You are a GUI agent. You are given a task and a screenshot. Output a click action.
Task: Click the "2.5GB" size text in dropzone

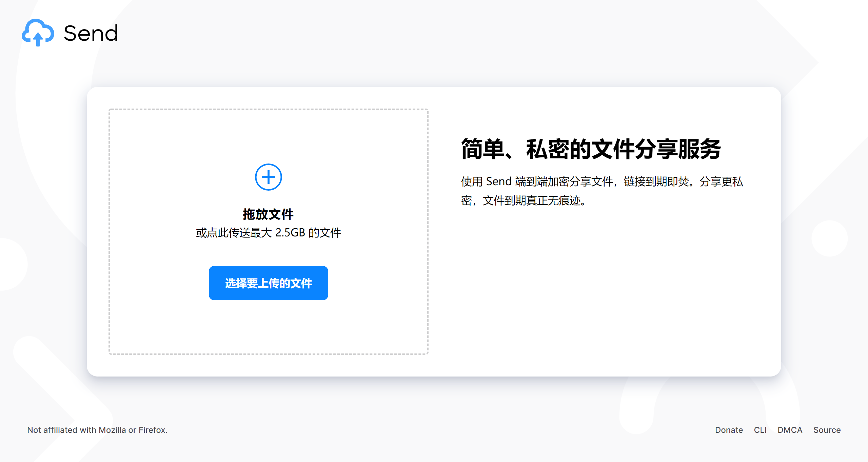[290, 233]
